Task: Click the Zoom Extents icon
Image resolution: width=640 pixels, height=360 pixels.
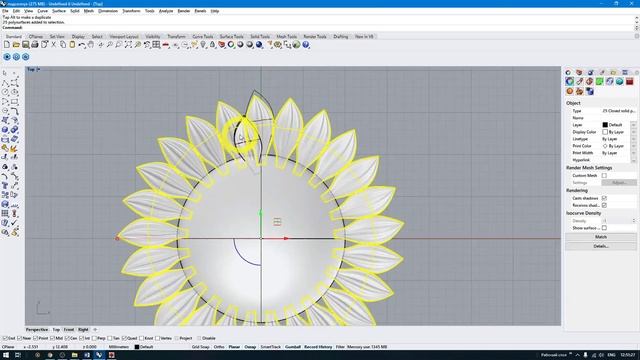Action: pyautogui.click(x=128, y=45)
